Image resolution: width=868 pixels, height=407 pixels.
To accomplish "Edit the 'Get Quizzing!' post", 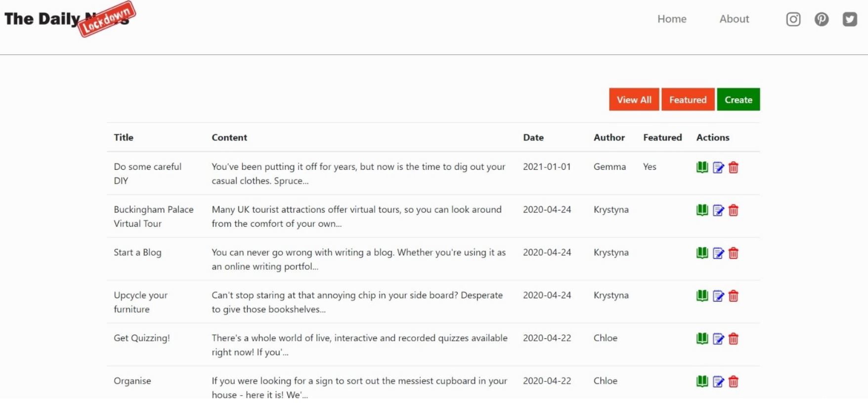I will pos(718,339).
